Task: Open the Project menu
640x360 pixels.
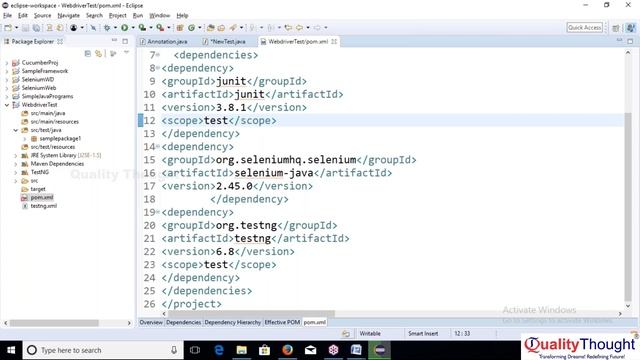Action: click(x=118, y=16)
